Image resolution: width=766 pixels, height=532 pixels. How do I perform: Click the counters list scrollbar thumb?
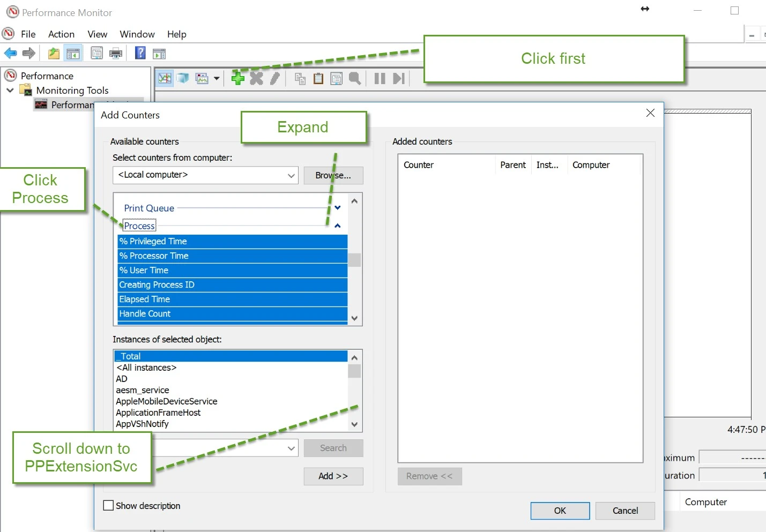(354, 260)
